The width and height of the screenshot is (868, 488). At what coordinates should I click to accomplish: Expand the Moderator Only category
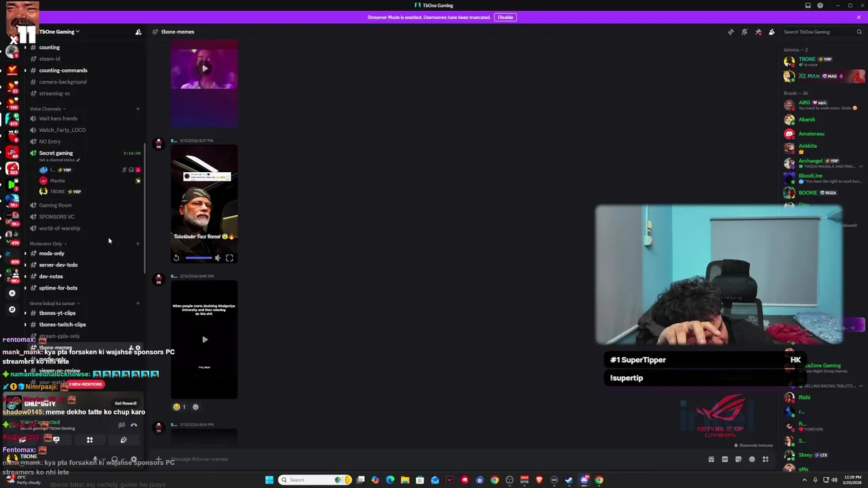coord(47,243)
